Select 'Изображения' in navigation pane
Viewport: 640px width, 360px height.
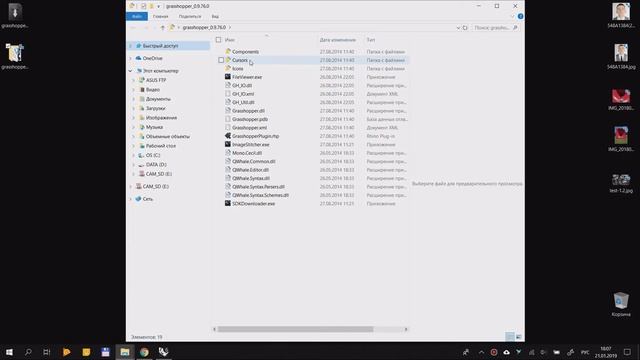(x=161, y=118)
